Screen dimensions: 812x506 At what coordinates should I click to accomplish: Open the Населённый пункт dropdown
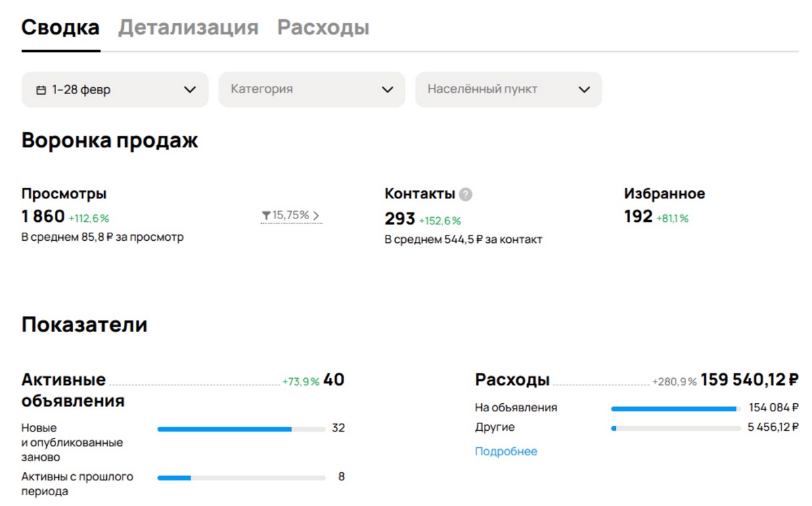click(x=507, y=89)
